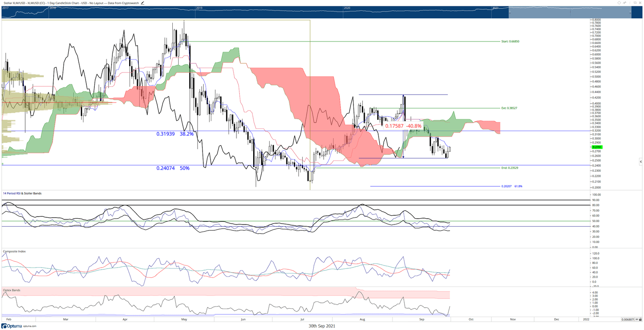Click the diamond icon in the top-right corner
The height and width of the screenshot is (330, 644).
tap(619, 3)
